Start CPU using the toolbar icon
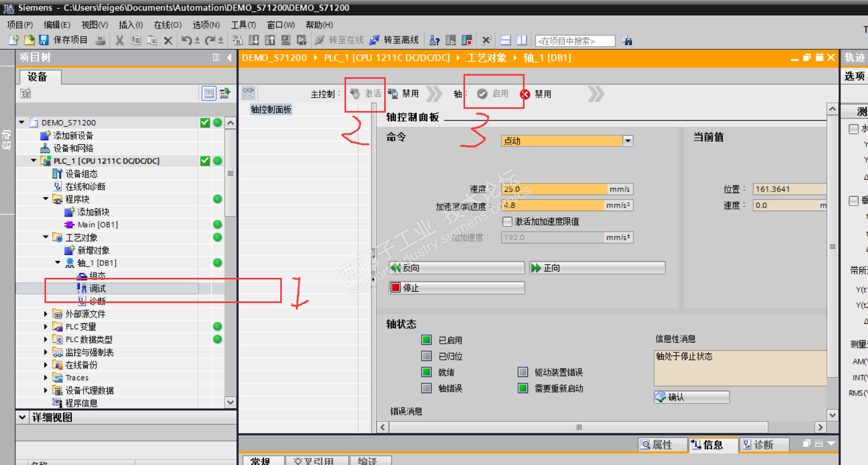 coord(451,40)
